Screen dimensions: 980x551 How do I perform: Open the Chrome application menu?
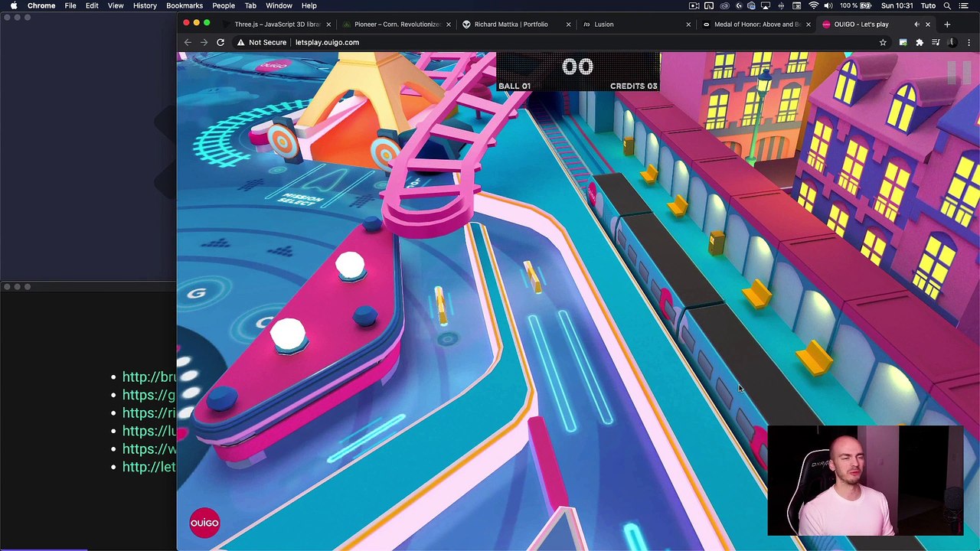(x=41, y=5)
